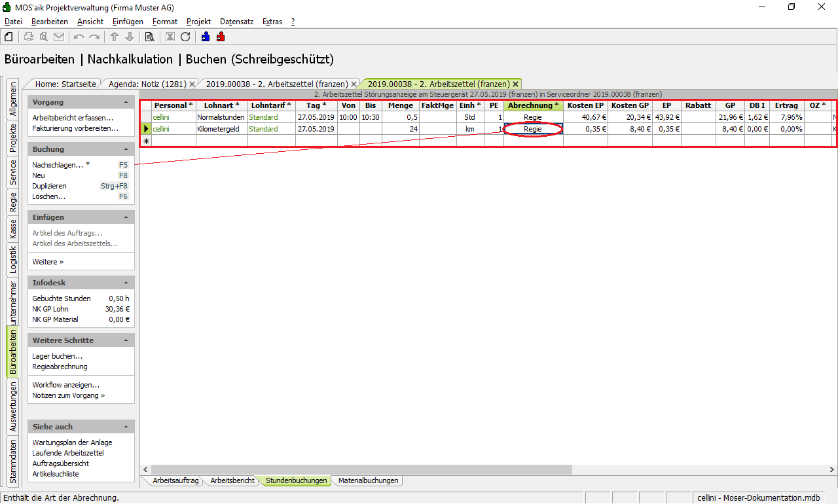The height and width of the screenshot is (504, 838).
Task: Select the Kilometergeld Lohnart cell
Action: coord(221,129)
